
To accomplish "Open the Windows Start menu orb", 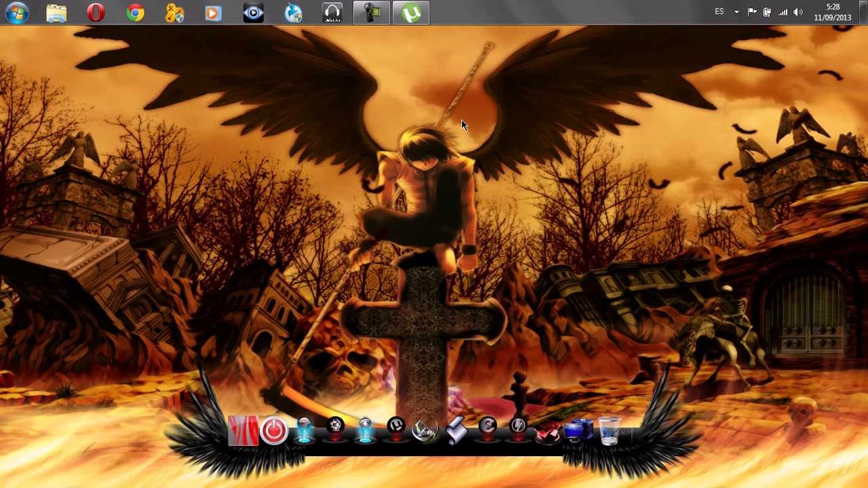I will (17, 12).
